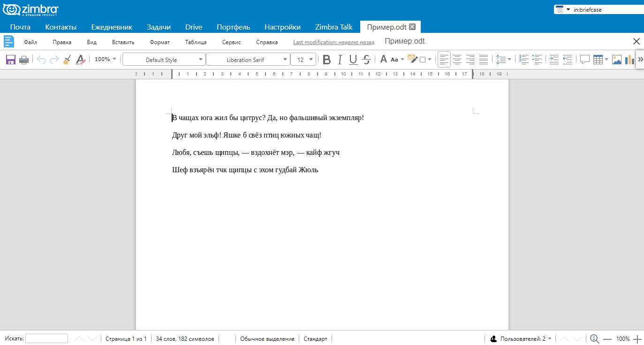Click the Искать search input field
The height and width of the screenshot is (345, 644).
coord(46,338)
